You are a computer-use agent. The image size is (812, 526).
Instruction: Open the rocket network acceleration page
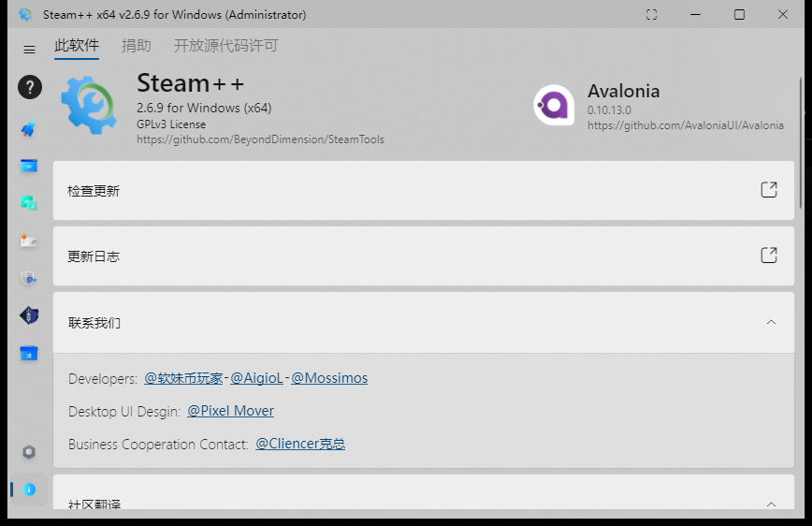[x=28, y=128]
